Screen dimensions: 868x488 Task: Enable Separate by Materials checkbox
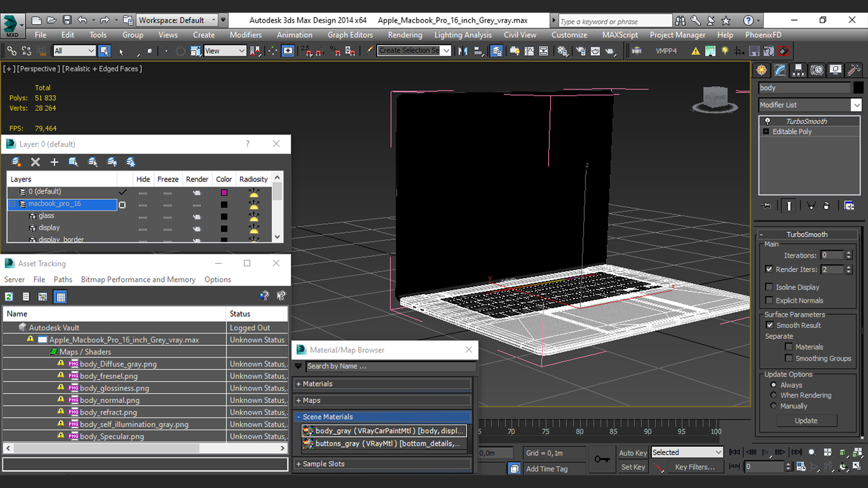pos(789,347)
